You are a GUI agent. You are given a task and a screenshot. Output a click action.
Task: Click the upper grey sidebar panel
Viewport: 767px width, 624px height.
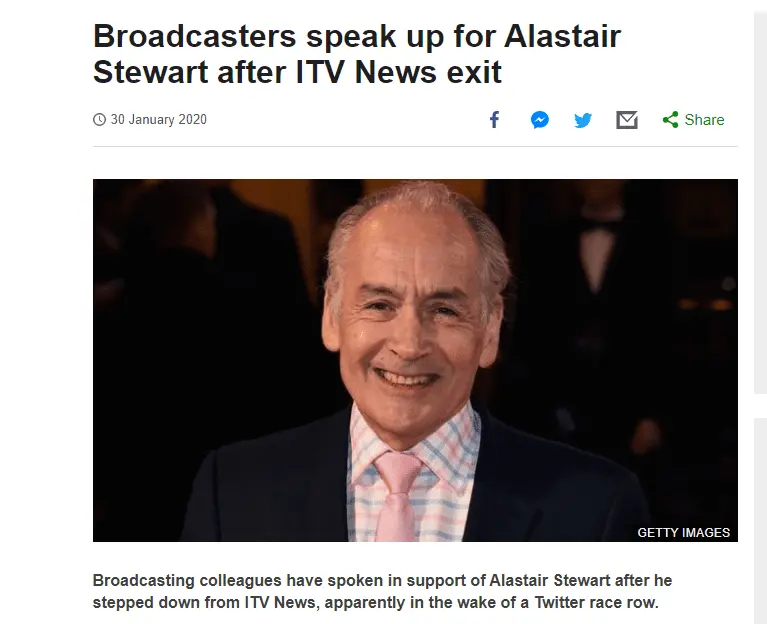[761, 203]
